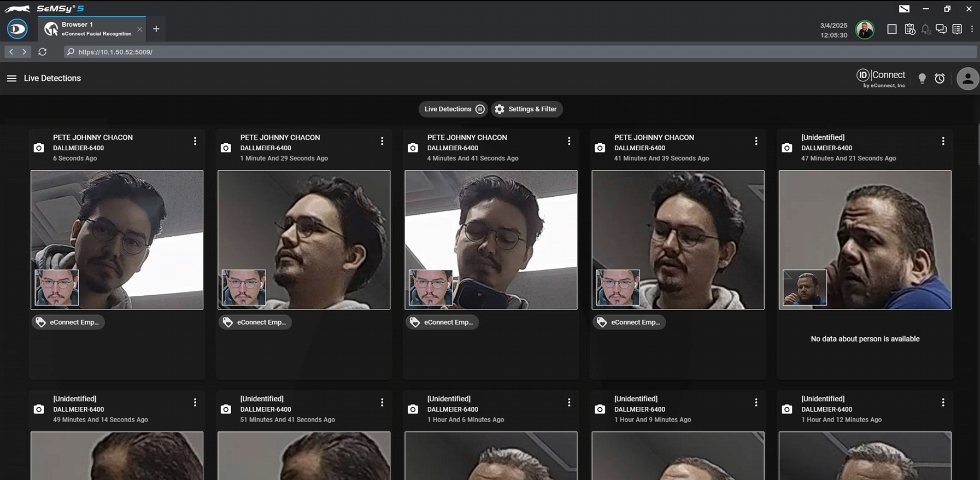
Task: Click the alarm clock icon
Action: click(x=940, y=79)
